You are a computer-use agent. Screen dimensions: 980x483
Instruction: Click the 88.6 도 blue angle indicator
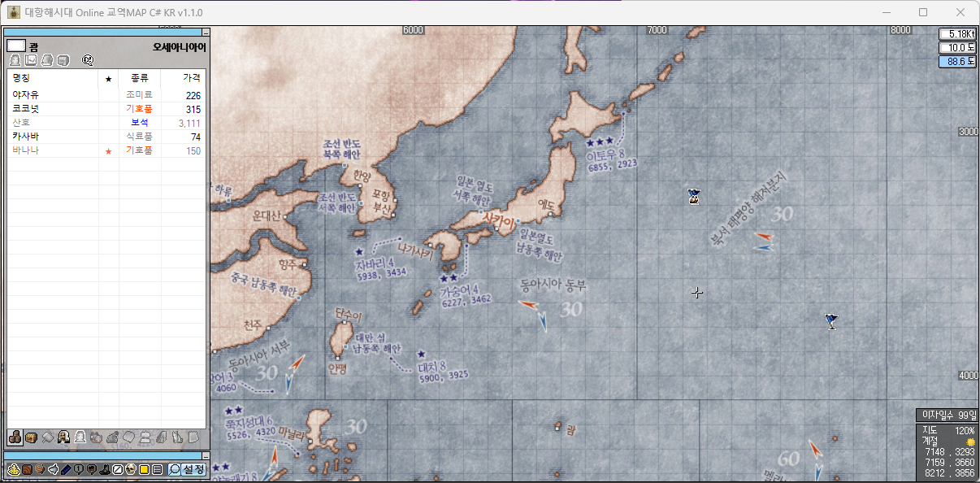[x=957, y=62]
